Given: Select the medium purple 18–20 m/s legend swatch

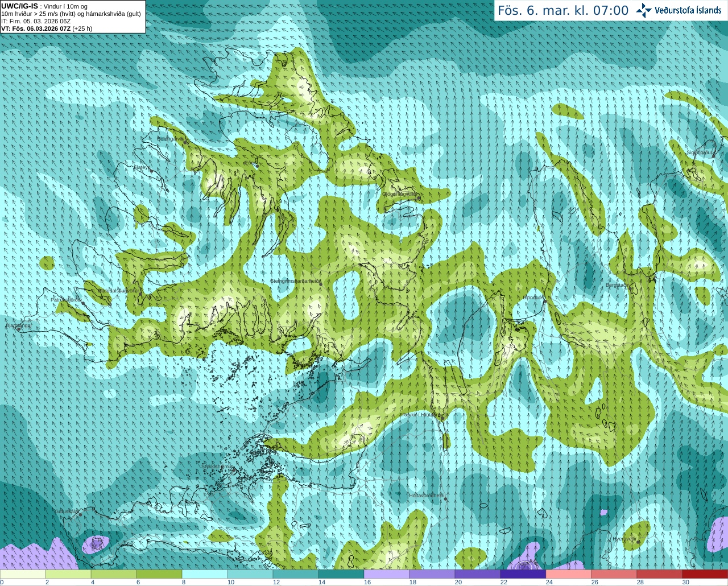Looking at the screenshot, I should pos(432,574).
